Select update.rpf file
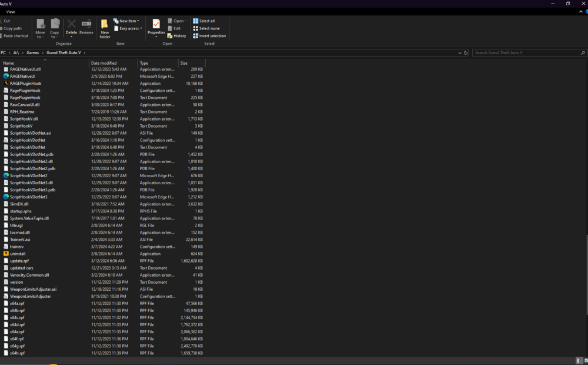Viewport: 588px width, 365px height. [x=19, y=261]
